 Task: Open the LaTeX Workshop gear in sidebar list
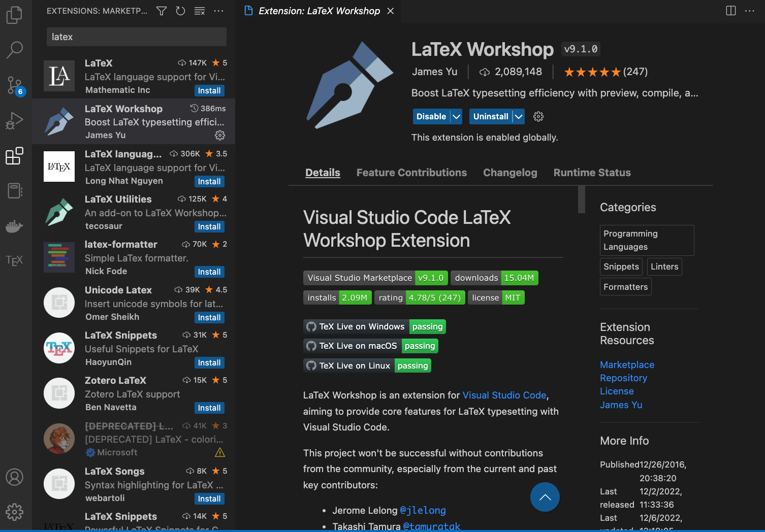[220, 135]
